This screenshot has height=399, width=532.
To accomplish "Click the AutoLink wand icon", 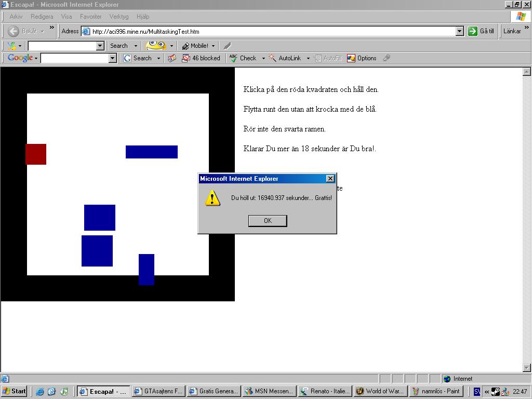I will coord(272,58).
